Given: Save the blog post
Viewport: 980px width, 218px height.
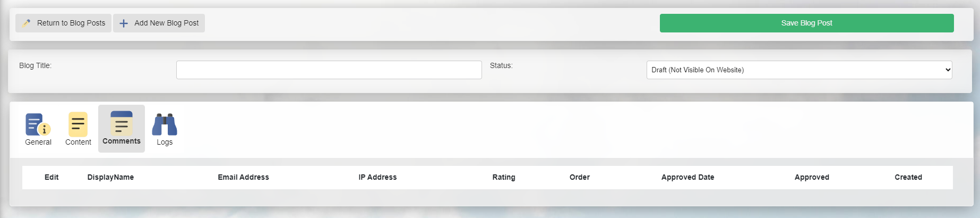Looking at the screenshot, I should 806,23.
